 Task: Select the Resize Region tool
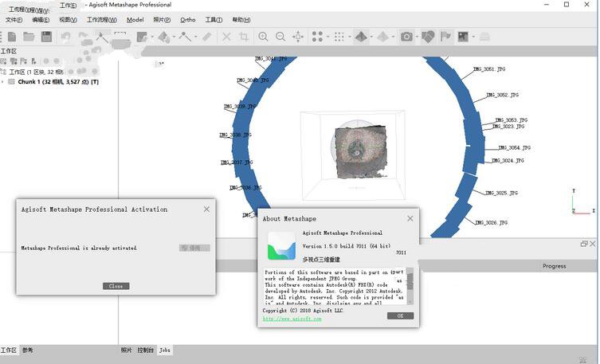pos(142,37)
